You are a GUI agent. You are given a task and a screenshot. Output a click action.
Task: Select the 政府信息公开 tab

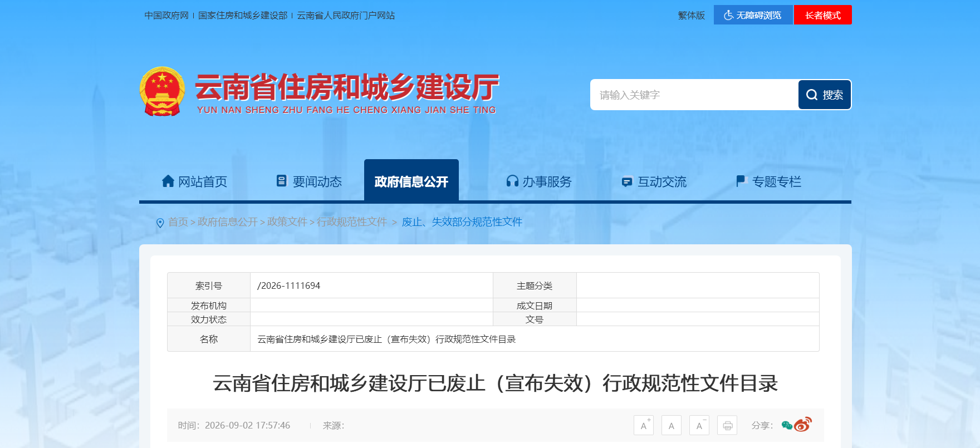(x=411, y=180)
